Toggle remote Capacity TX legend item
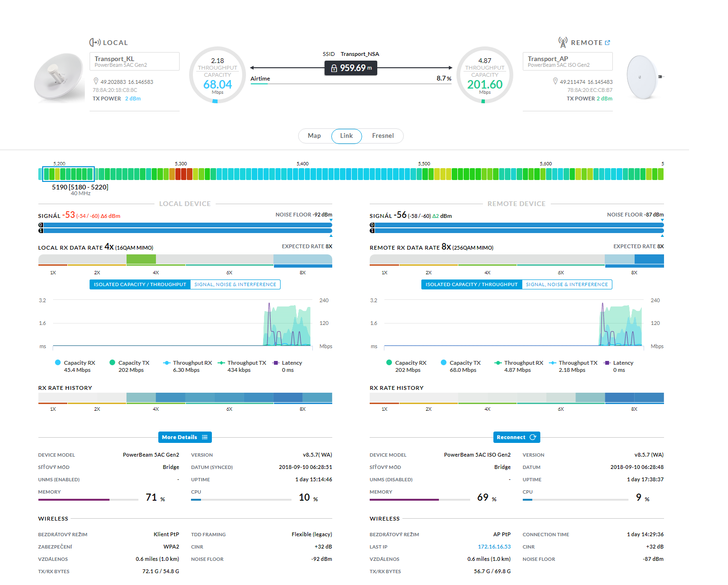The height and width of the screenshot is (585, 728). tap(461, 366)
